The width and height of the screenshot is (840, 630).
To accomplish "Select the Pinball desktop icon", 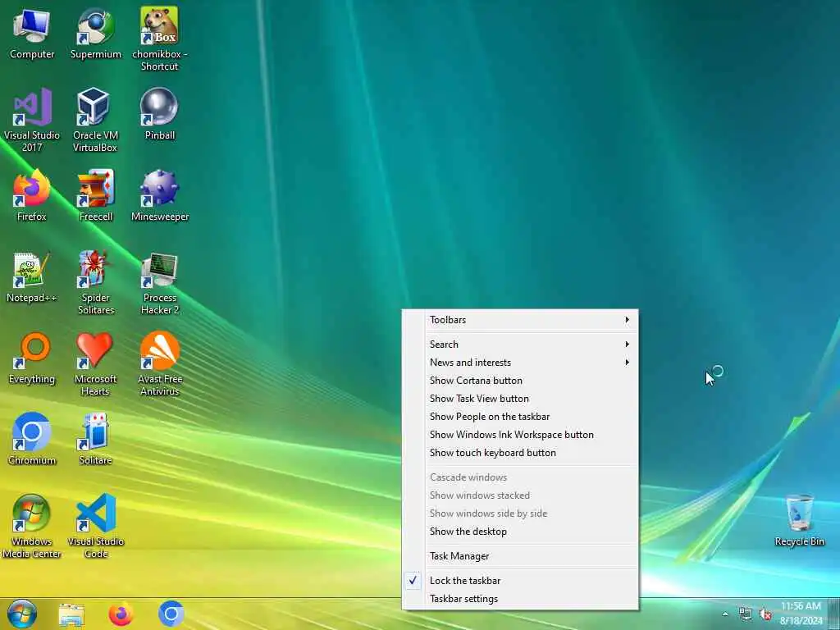I will click(x=160, y=113).
